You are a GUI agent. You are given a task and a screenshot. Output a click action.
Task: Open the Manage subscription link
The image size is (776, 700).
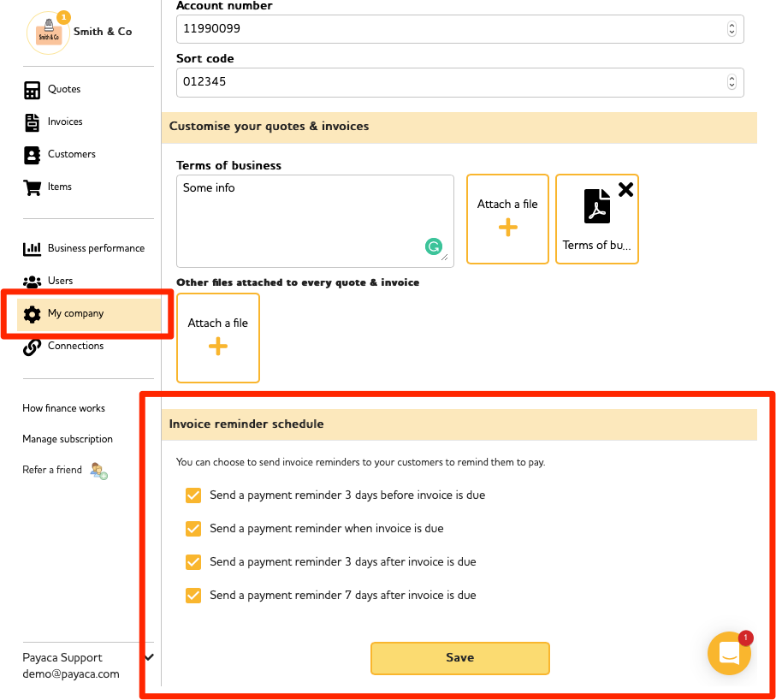coord(68,439)
